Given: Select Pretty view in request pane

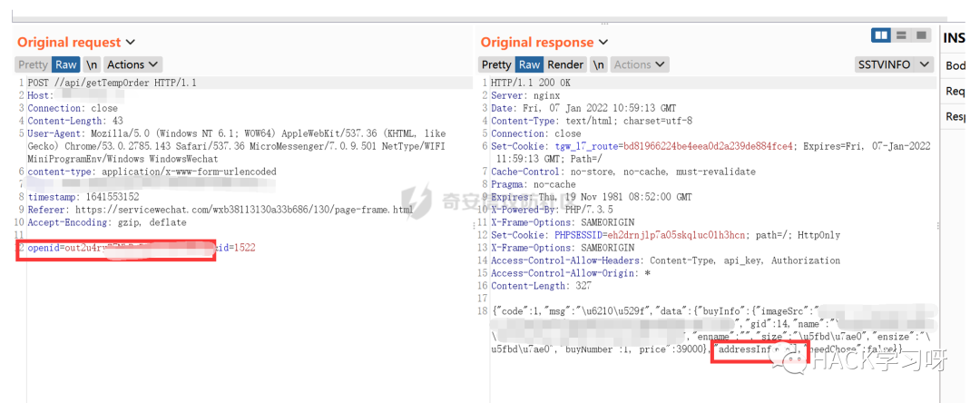Looking at the screenshot, I should pos(33,64).
